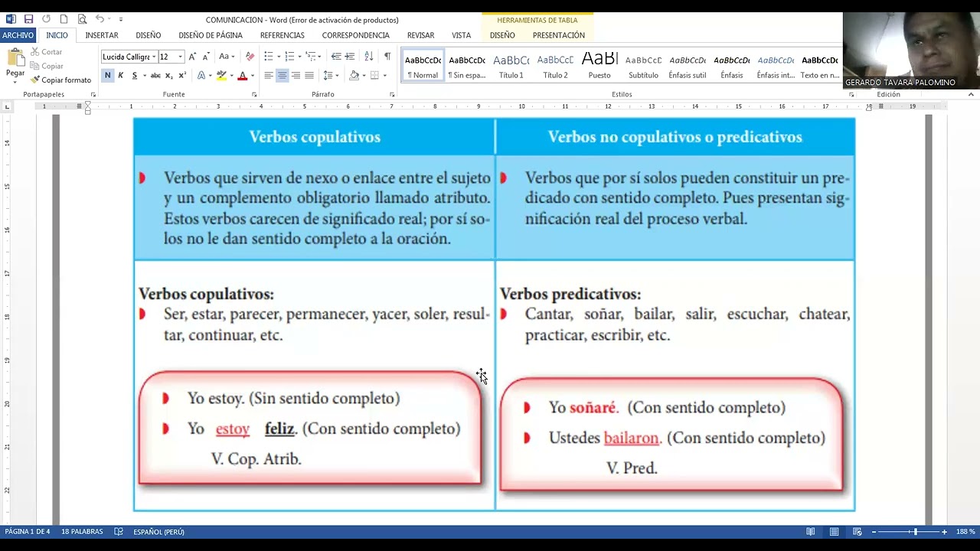Image resolution: width=980 pixels, height=551 pixels.
Task: Align text left
Action: click(269, 76)
